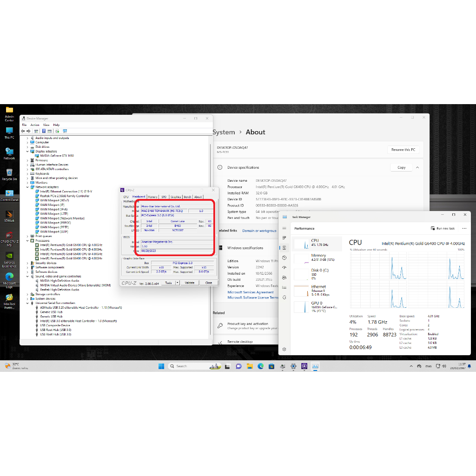This screenshot has height=476, width=476.
Task: Open App history icon in Task Manager
Action: point(284,258)
